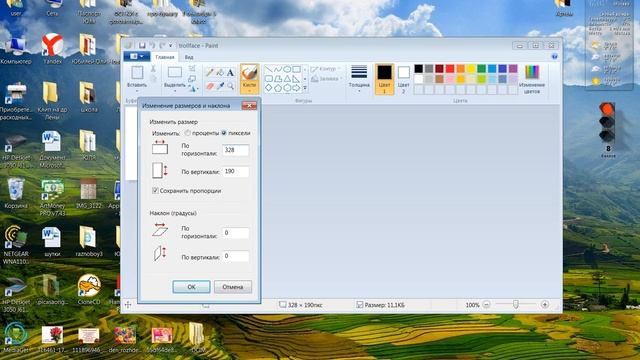The image size is (640, 360).
Task: Expand the shapes gallery more arrow
Action: (x=305, y=88)
